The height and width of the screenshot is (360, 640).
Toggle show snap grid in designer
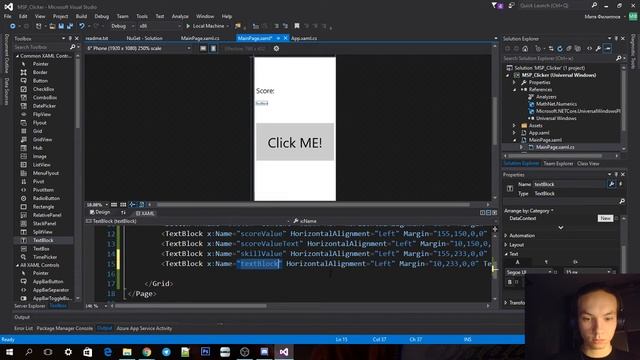pyautogui.click(x=114, y=204)
